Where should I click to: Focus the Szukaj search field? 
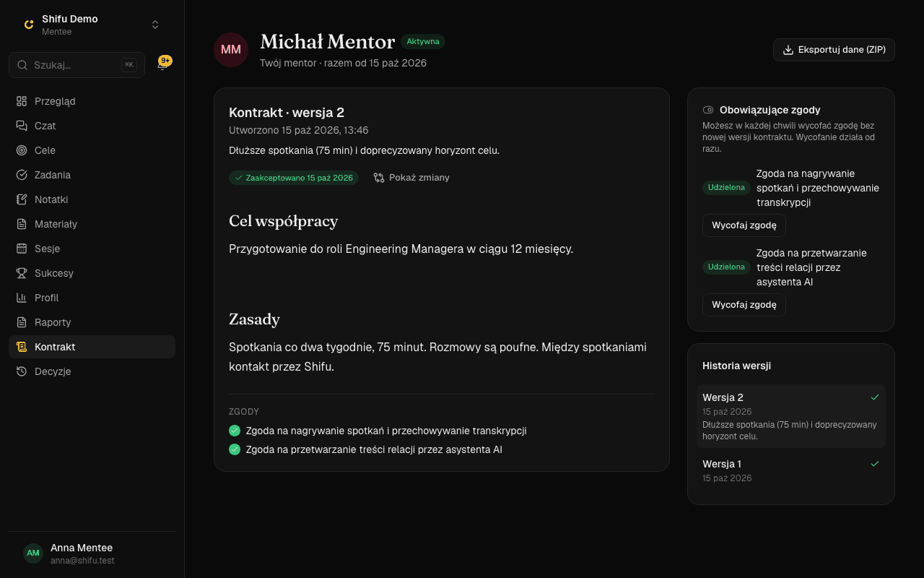77,65
